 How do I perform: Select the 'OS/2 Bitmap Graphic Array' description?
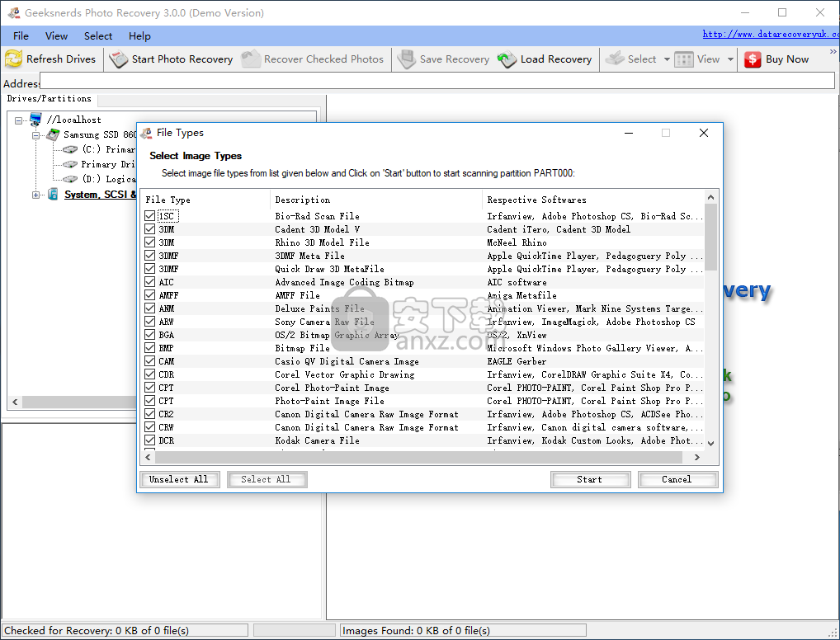click(337, 335)
